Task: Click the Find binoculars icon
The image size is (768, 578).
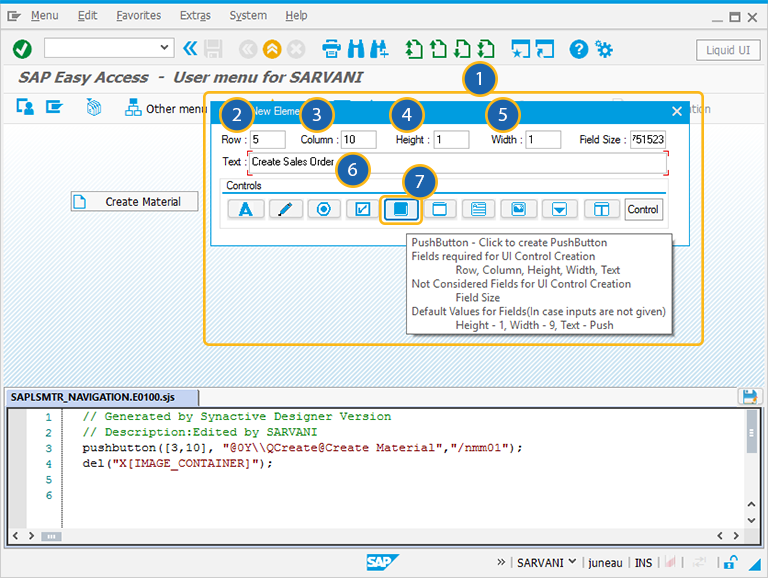Action: pyautogui.click(x=356, y=49)
